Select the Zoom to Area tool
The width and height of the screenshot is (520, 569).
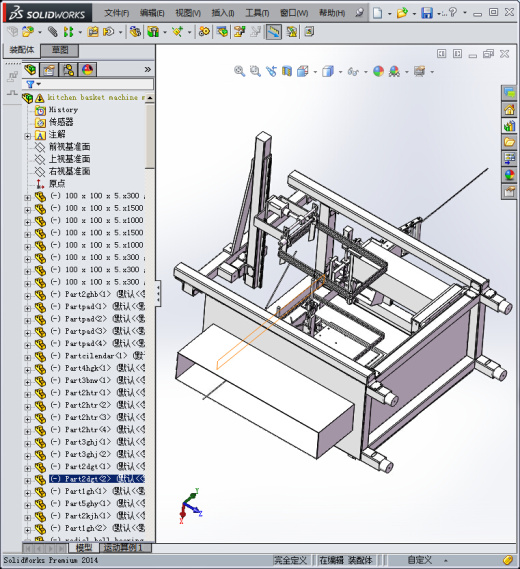[255, 71]
